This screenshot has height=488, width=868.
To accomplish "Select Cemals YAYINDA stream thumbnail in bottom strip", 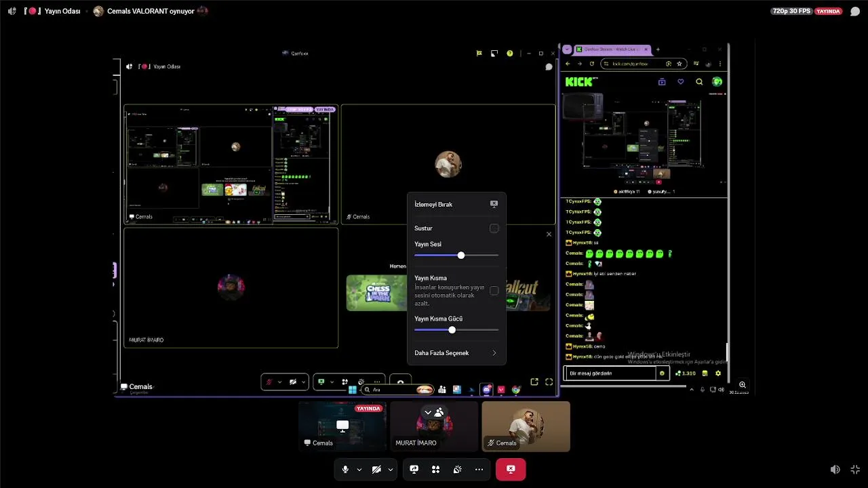I will (x=342, y=426).
